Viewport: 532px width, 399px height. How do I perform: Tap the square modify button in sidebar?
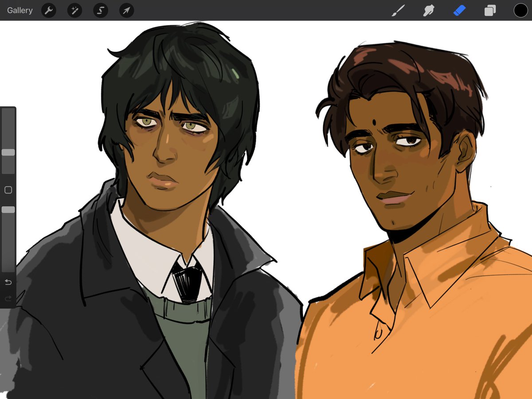pyautogui.click(x=8, y=190)
